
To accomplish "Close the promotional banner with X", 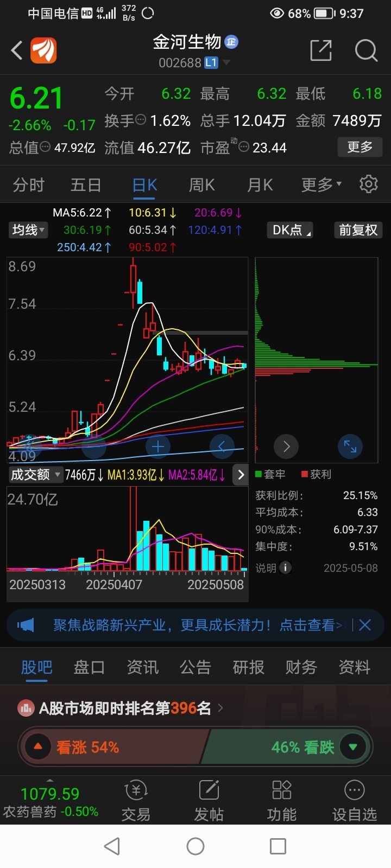I will pos(365,625).
